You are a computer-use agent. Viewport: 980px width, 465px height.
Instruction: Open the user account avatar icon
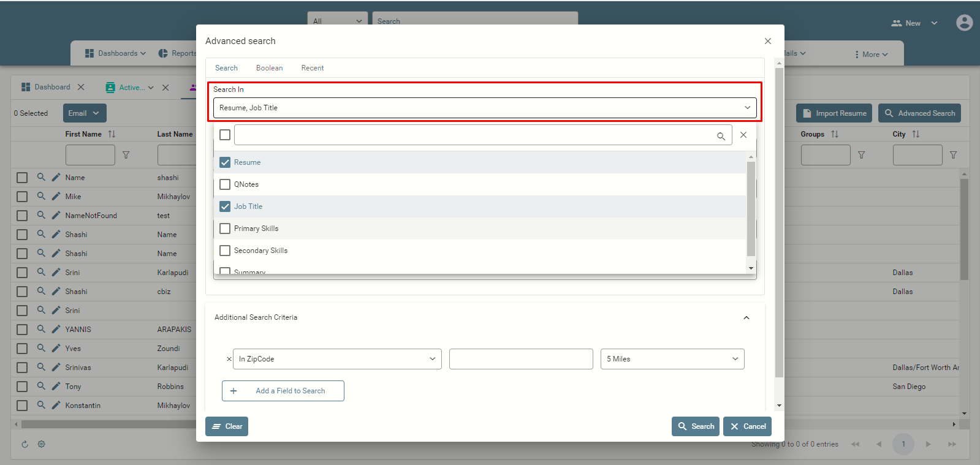[x=964, y=23]
